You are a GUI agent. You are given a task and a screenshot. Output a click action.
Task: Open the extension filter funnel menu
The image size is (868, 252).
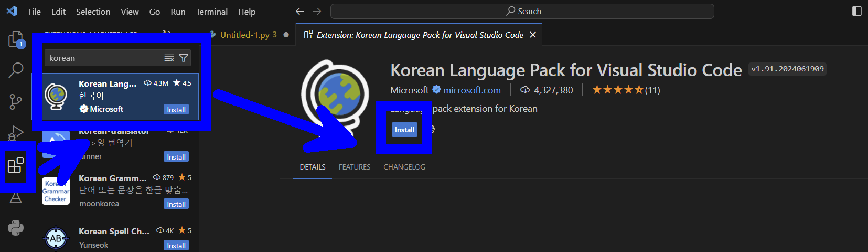184,58
